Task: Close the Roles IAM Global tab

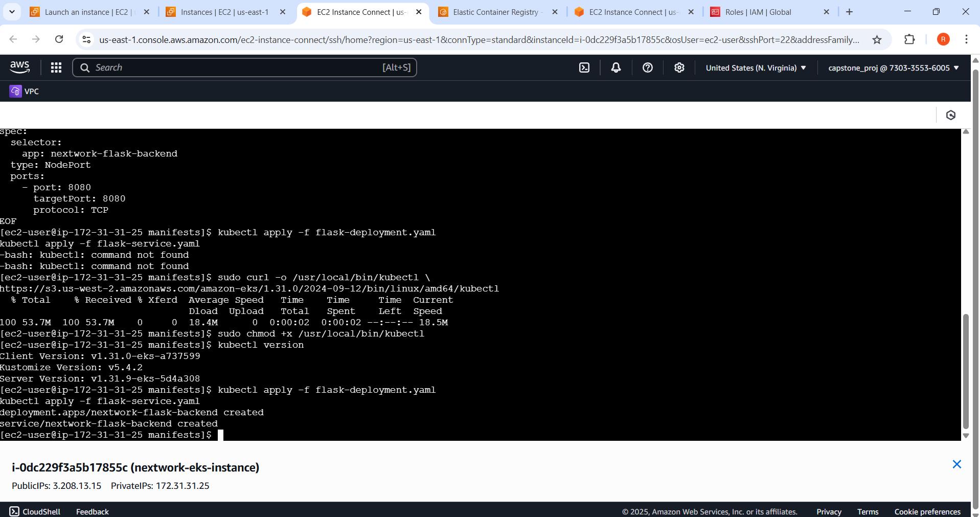Action: (826, 12)
